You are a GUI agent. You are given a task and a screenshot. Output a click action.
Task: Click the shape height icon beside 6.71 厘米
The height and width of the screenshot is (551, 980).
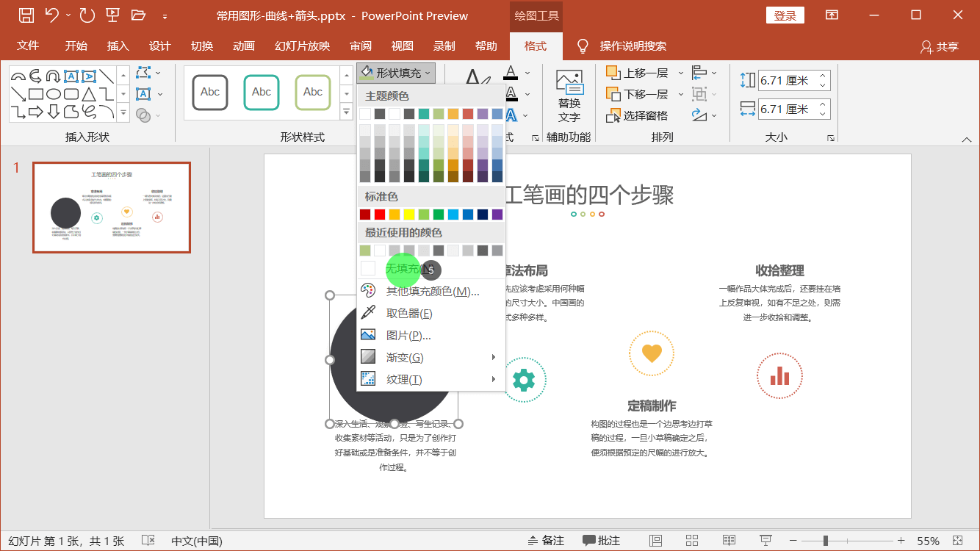click(748, 81)
